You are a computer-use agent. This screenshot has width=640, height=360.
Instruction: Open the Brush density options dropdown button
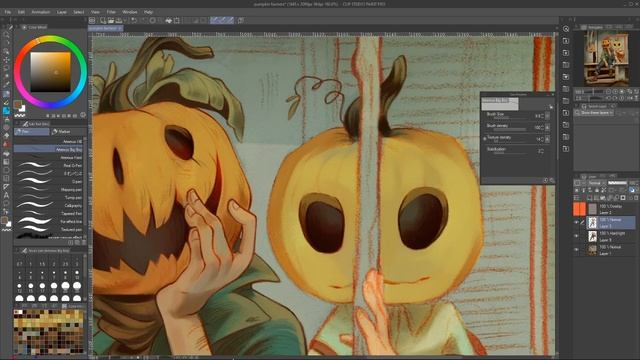point(547,128)
